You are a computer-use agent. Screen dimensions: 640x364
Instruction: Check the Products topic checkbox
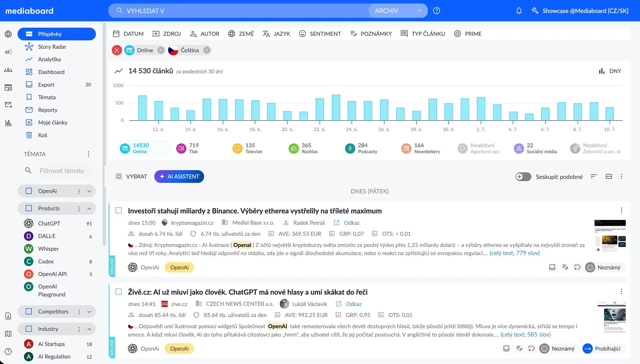(29, 208)
